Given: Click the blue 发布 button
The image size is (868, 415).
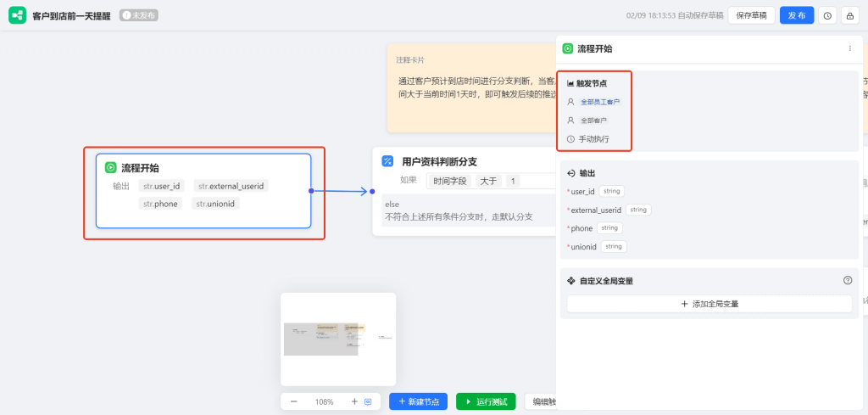Looking at the screenshot, I should pyautogui.click(x=797, y=15).
